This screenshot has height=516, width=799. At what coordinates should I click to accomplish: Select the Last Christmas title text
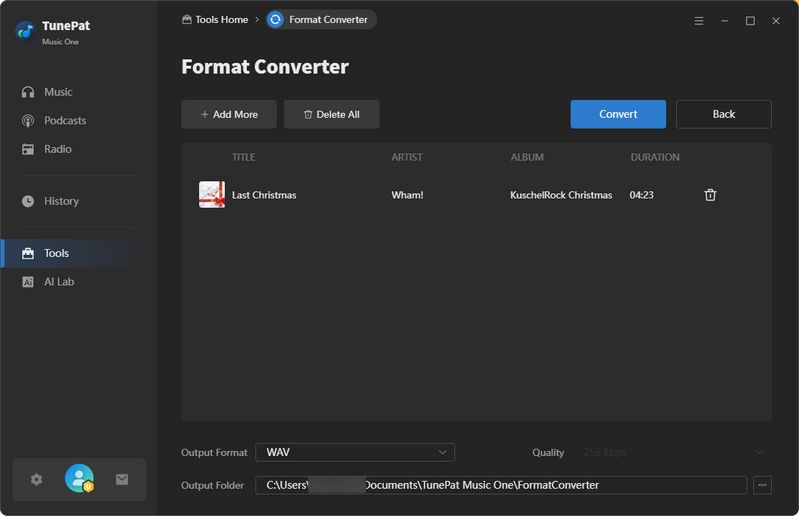264,195
